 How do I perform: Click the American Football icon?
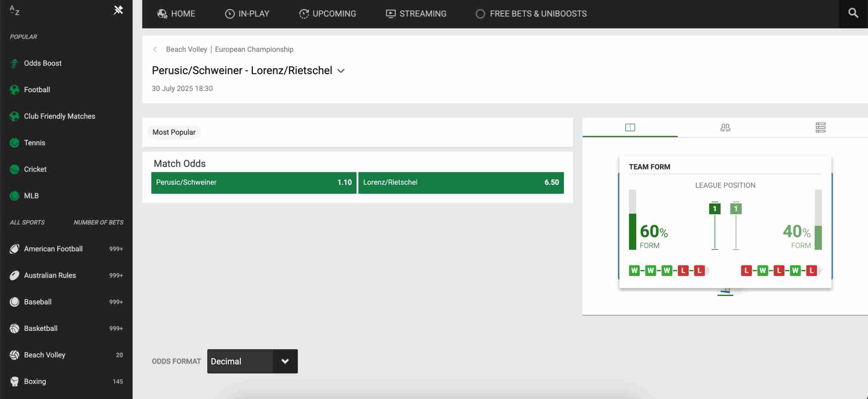click(14, 249)
